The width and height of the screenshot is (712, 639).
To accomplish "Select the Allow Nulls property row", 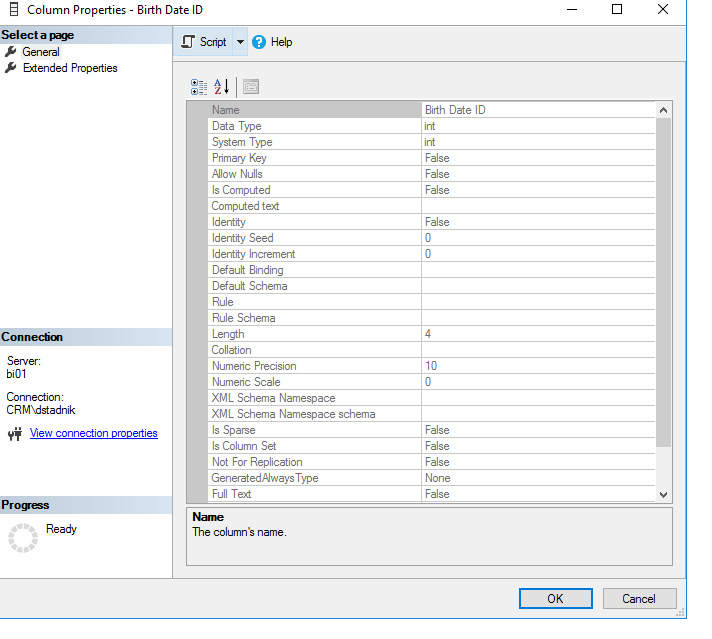I will pyautogui.click(x=431, y=174).
